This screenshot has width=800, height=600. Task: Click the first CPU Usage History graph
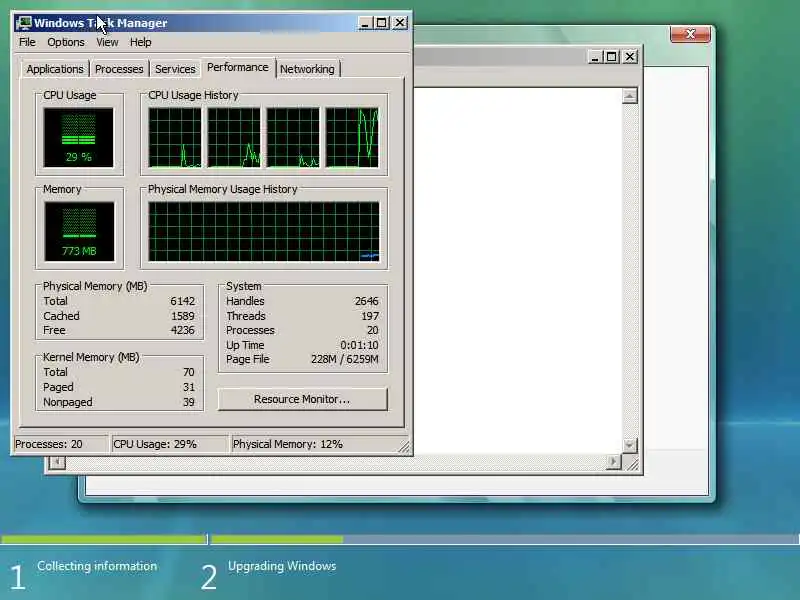(x=175, y=137)
